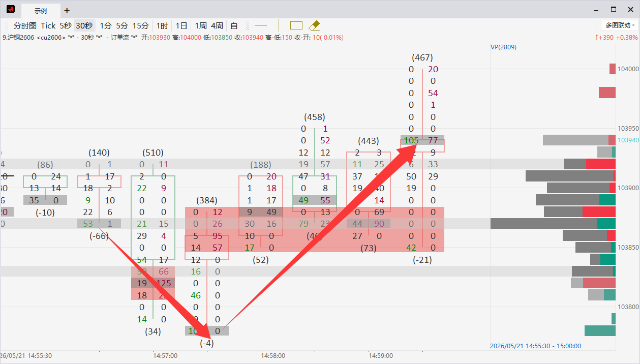Select the 30秒 period button

tap(84, 25)
